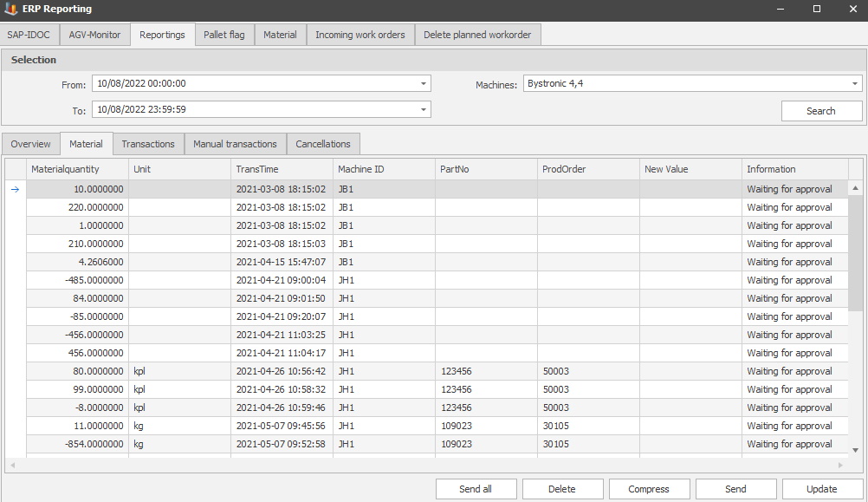Screen dimensions: 868x502
Task: Click the Compress button
Action: click(x=649, y=489)
